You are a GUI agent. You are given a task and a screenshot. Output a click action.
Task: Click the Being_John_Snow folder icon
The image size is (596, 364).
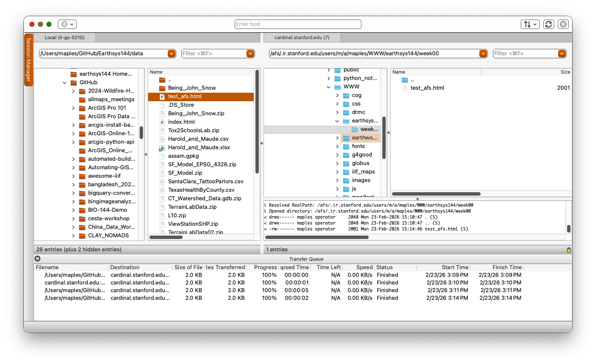coord(163,88)
